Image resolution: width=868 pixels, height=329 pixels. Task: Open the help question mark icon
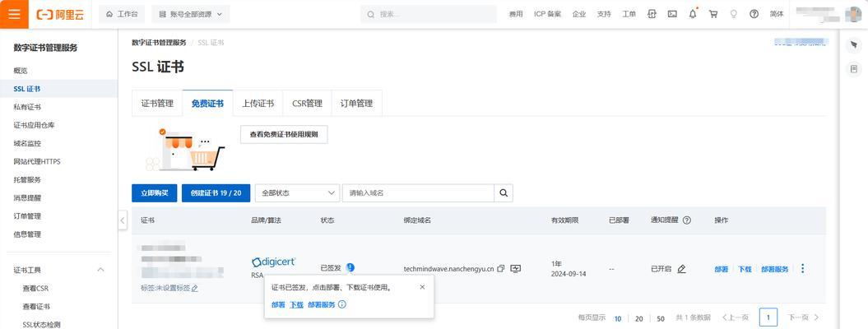(754, 14)
